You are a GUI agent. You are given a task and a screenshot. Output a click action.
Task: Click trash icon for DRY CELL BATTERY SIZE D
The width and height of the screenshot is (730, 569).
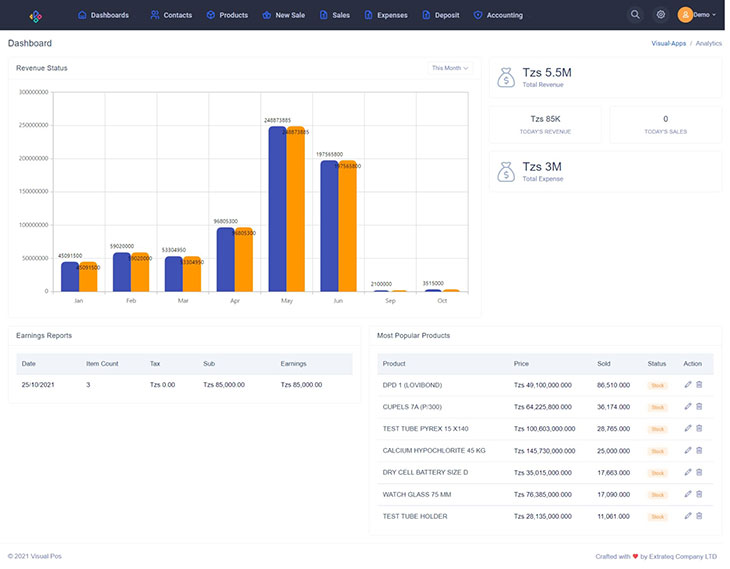tap(699, 472)
